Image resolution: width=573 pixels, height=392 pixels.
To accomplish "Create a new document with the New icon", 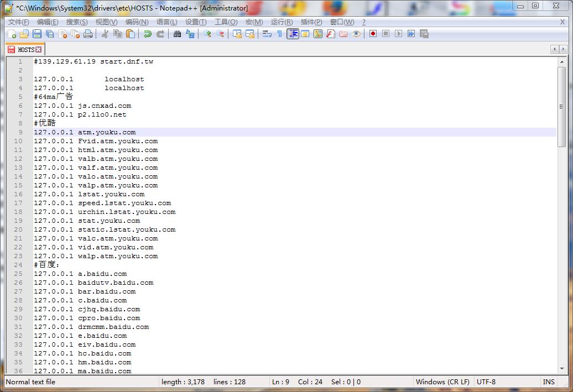I will tap(12, 34).
